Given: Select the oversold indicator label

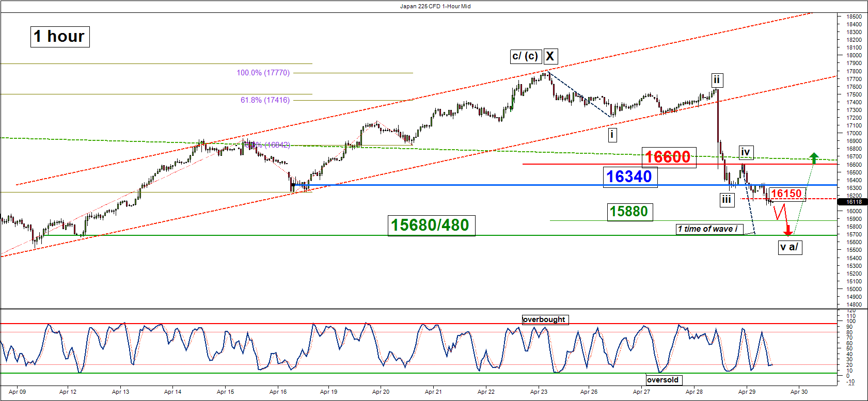Looking at the screenshot, I should click(663, 380).
